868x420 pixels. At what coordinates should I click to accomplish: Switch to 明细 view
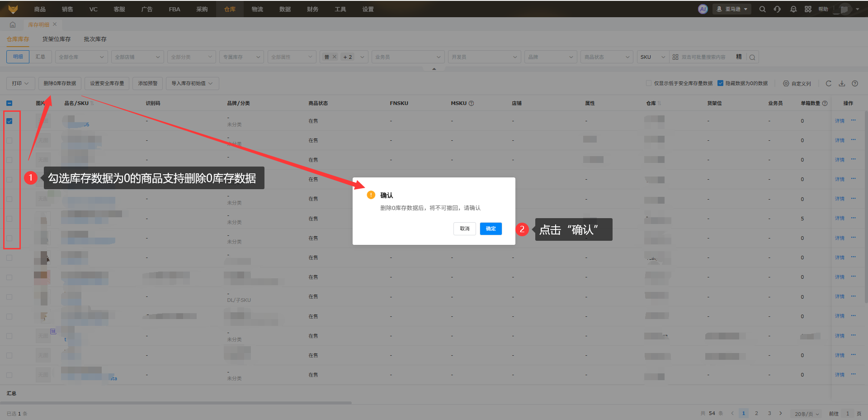tap(18, 57)
